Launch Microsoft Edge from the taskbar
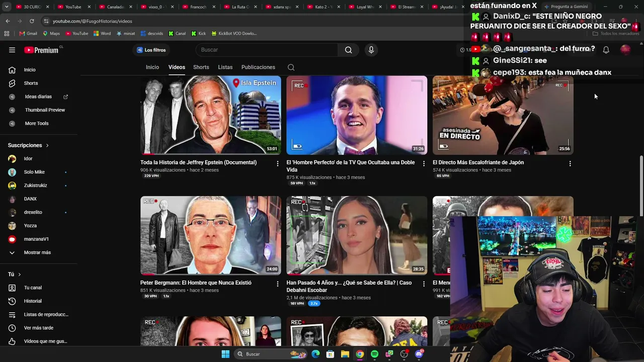The width and height of the screenshot is (644, 362). pos(315,354)
